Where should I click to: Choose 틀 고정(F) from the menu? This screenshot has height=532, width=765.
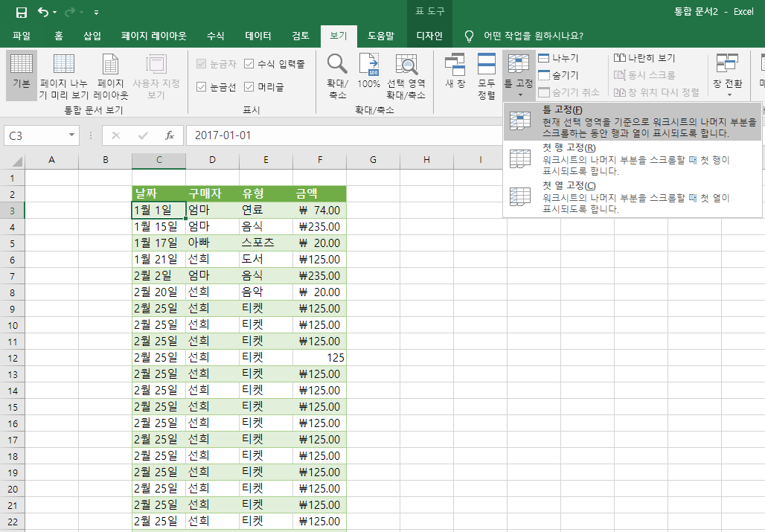(633, 121)
